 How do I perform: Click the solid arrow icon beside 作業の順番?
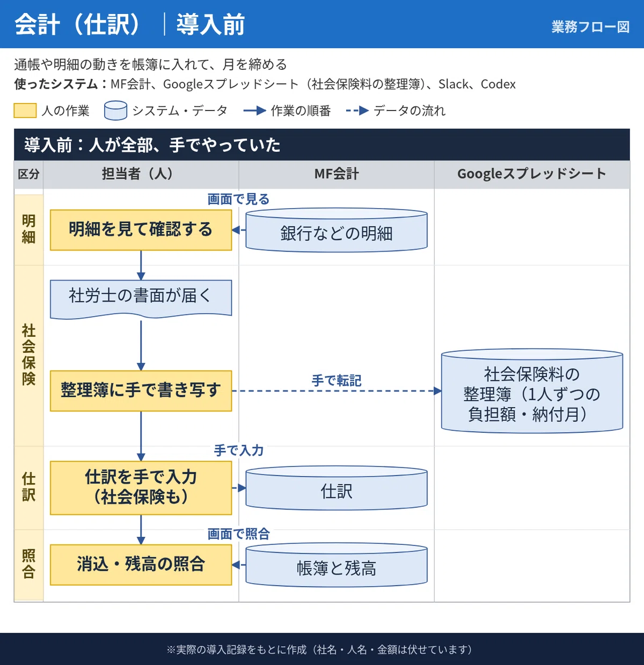point(254,111)
